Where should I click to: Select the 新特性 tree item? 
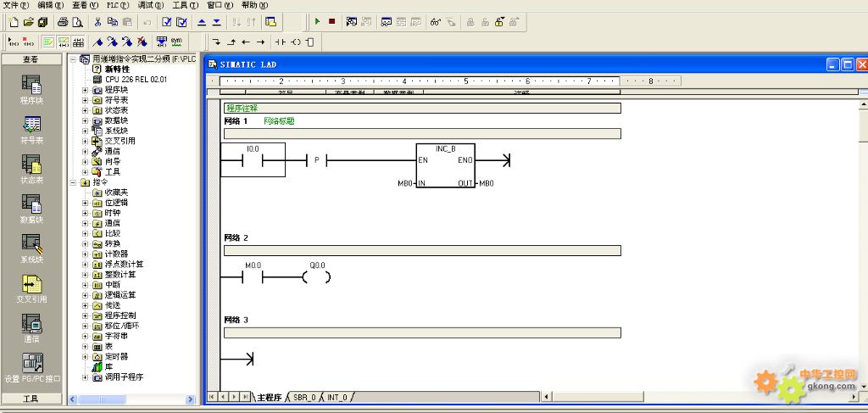[x=117, y=70]
